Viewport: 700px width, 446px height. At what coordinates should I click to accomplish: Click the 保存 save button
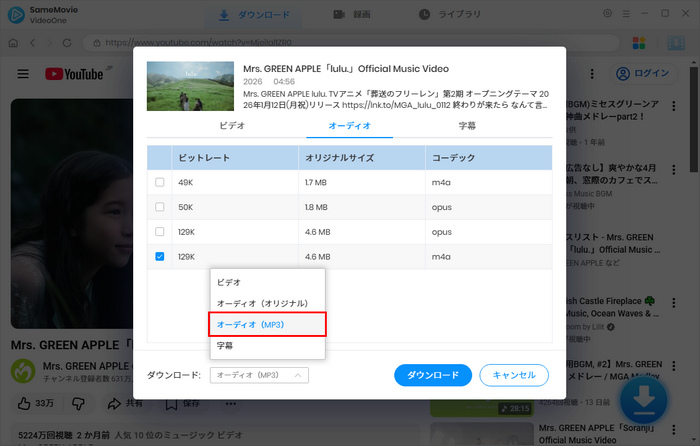182,404
